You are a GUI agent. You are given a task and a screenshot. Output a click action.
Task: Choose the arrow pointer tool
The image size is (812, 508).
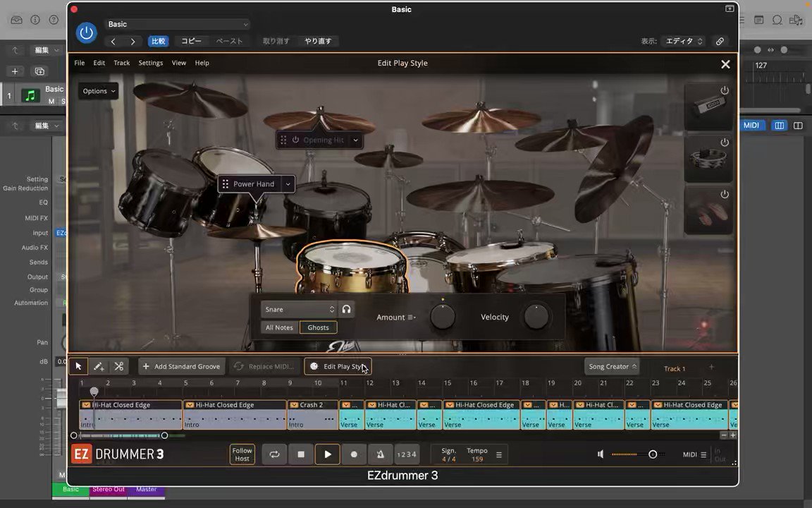[x=78, y=366]
